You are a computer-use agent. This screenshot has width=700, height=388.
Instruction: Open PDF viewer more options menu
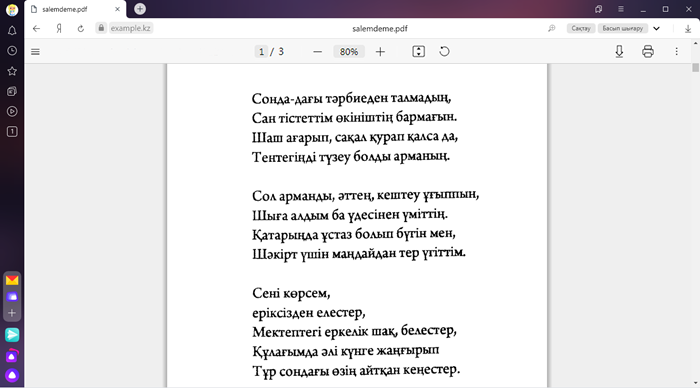(x=676, y=52)
